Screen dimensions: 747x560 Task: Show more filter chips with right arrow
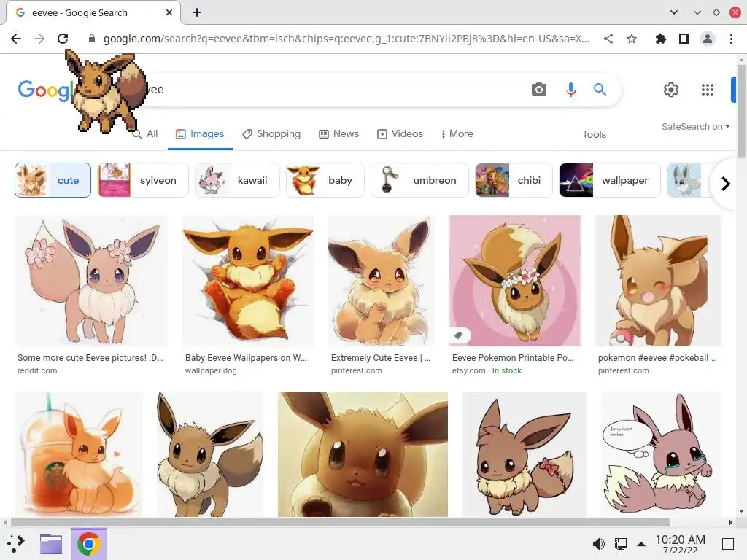point(725,183)
